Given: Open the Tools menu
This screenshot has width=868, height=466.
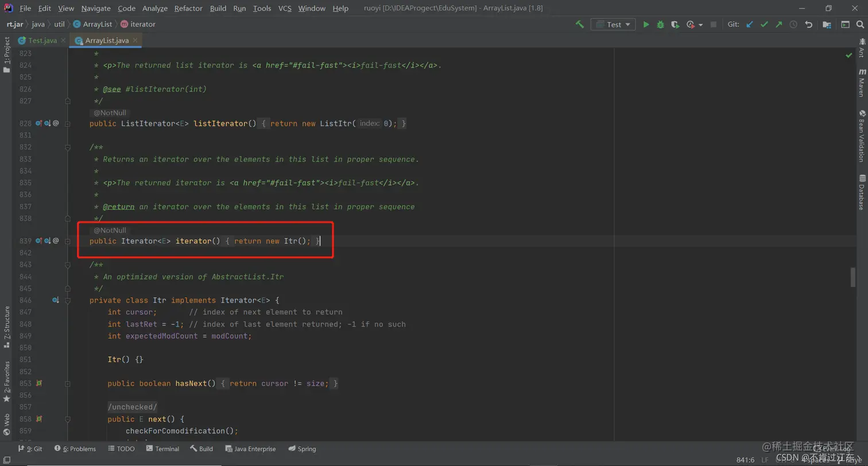Looking at the screenshot, I should point(262,8).
